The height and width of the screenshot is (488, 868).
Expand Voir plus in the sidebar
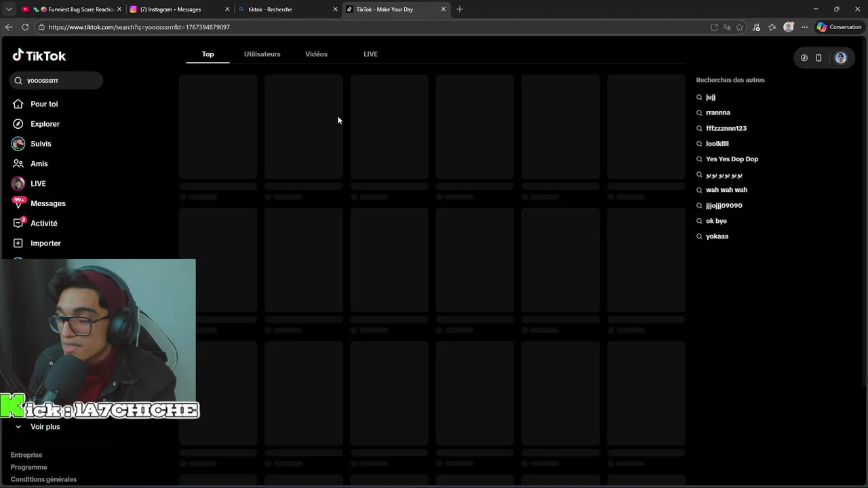point(45,426)
